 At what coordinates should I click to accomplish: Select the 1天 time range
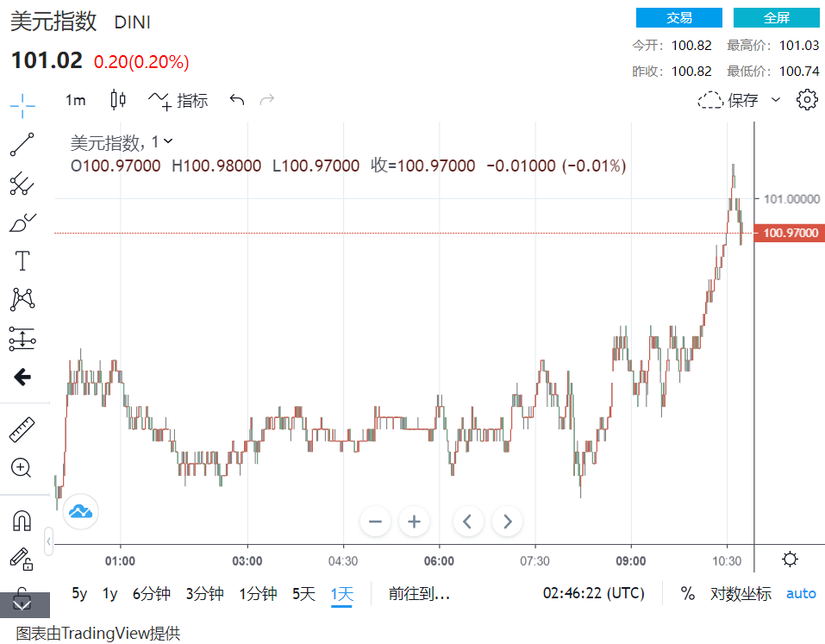(342, 593)
